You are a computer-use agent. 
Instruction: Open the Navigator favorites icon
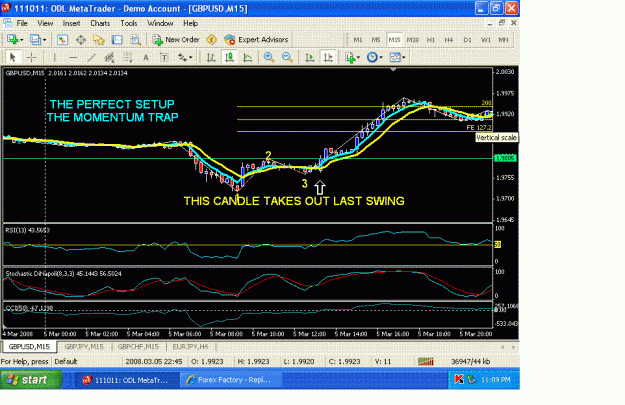tap(98, 39)
